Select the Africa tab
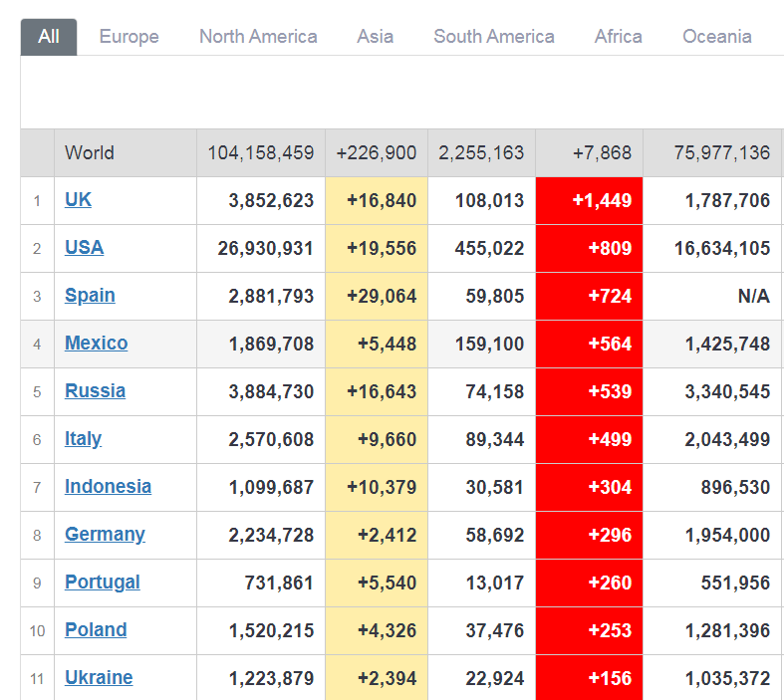Viewport: 784px width, 700px height. 618,37
